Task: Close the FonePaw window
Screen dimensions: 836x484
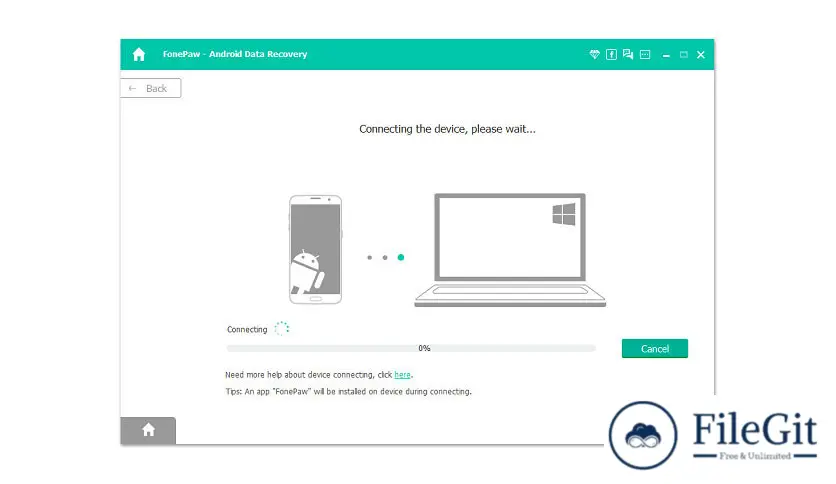Action: (701, 54)
